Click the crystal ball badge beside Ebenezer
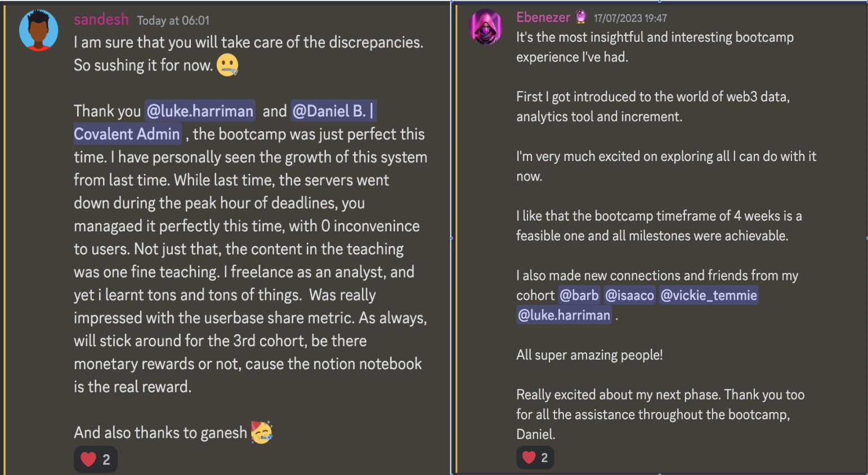Screen dimensions: 868x475 pyautogui.click(x=581, y=17)
